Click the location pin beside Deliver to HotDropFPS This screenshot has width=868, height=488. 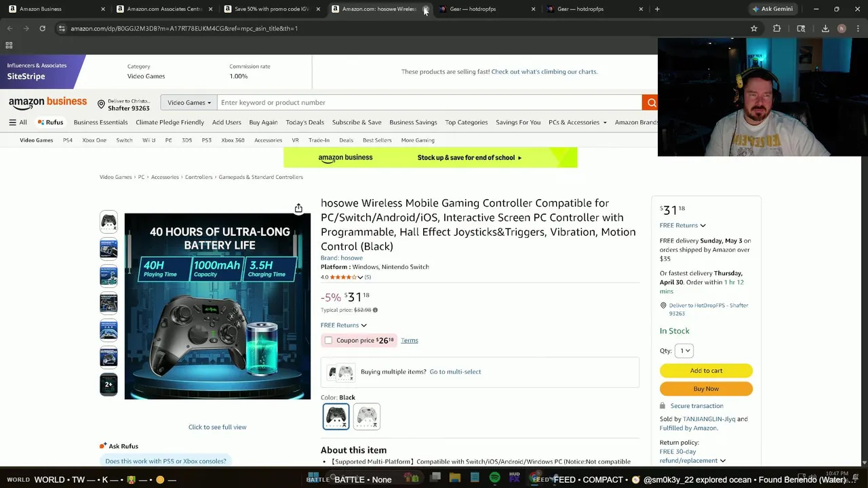pyautogui.click(x=663, y=306)
